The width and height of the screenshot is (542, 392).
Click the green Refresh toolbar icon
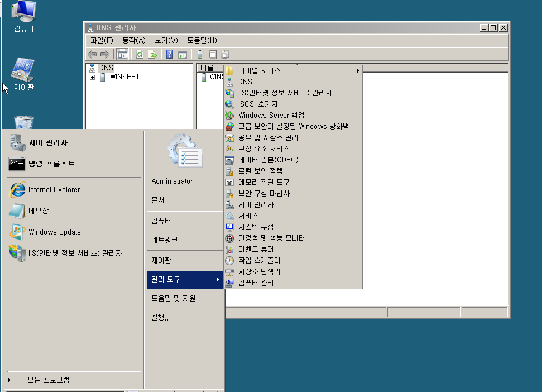tap(140, 54)
